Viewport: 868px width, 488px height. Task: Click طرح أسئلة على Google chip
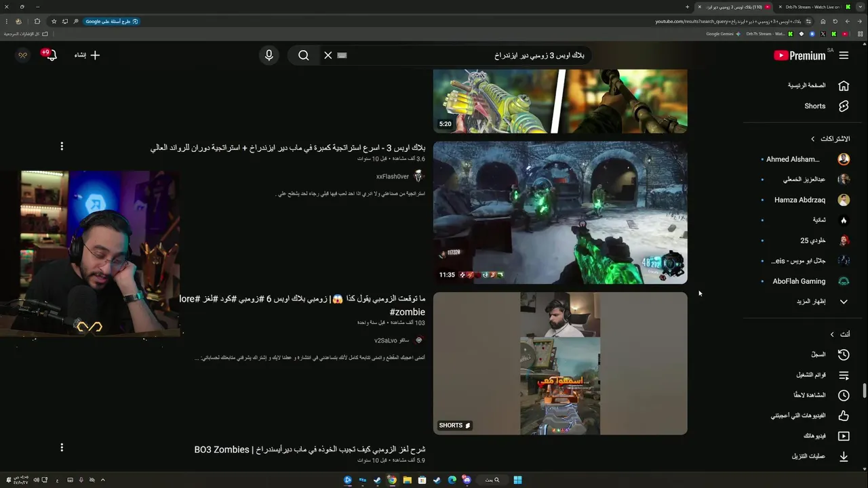112,21
